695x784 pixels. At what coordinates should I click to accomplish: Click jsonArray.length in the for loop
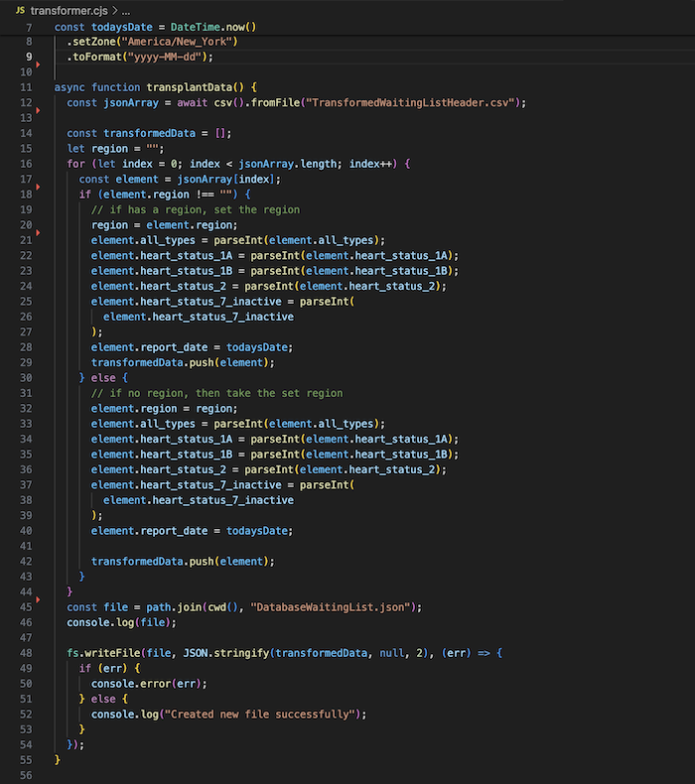click(x=288, y=164)
